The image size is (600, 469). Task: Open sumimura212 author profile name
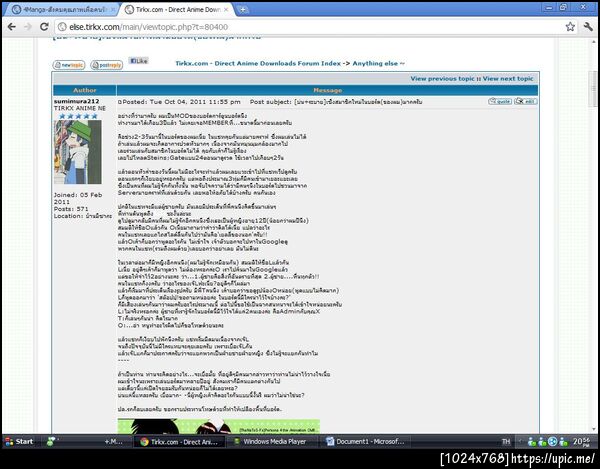[77, 101]
